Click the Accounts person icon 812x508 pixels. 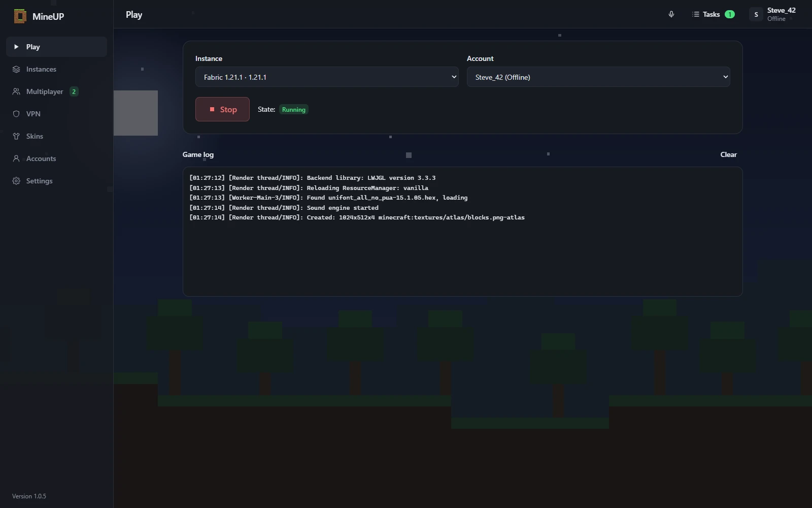(x=16, y=158)
